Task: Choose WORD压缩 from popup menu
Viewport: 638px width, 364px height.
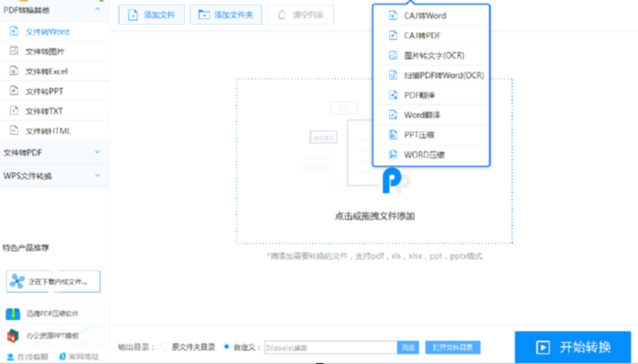Action: coord(431,155)
